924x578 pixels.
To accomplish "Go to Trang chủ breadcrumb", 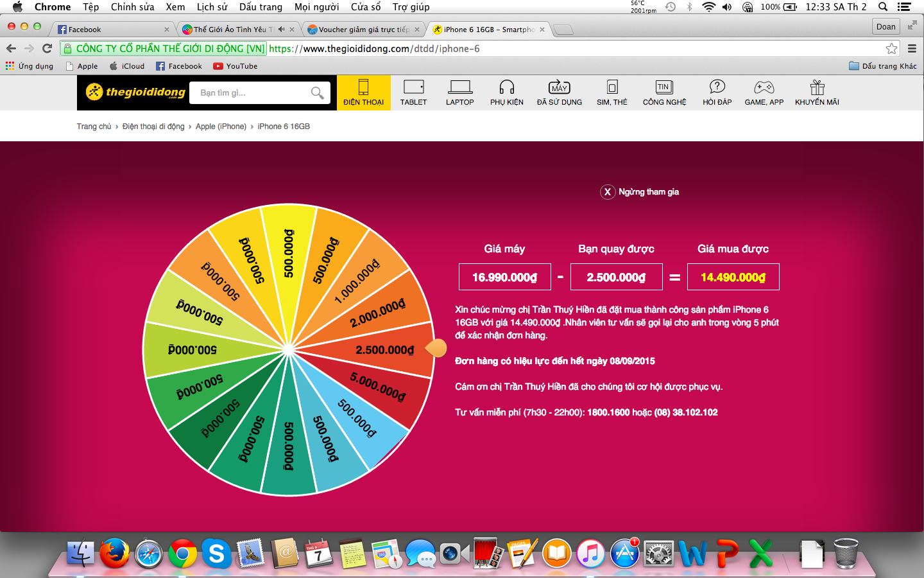I will [94, 127].
